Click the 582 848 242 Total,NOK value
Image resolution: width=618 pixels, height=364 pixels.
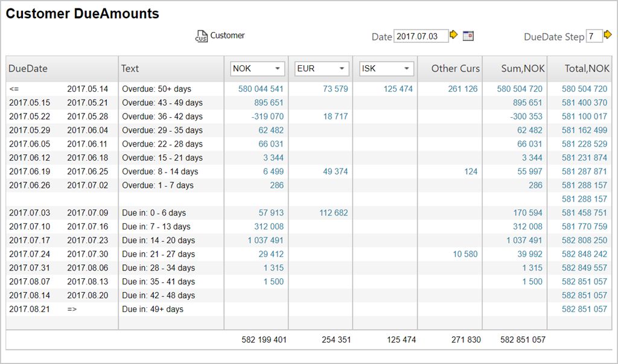pos(584,254)
